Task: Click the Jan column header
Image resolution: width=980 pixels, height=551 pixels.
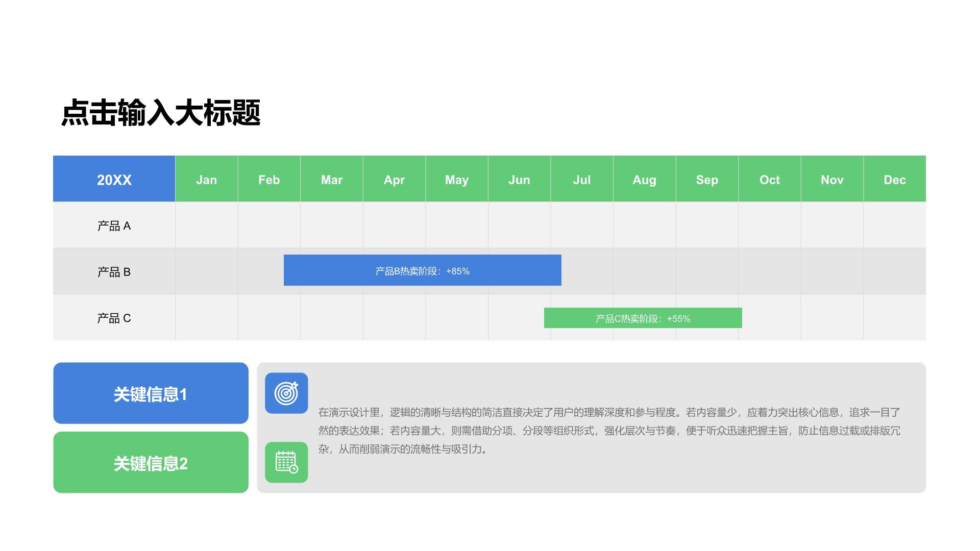Action: (206, 179)
